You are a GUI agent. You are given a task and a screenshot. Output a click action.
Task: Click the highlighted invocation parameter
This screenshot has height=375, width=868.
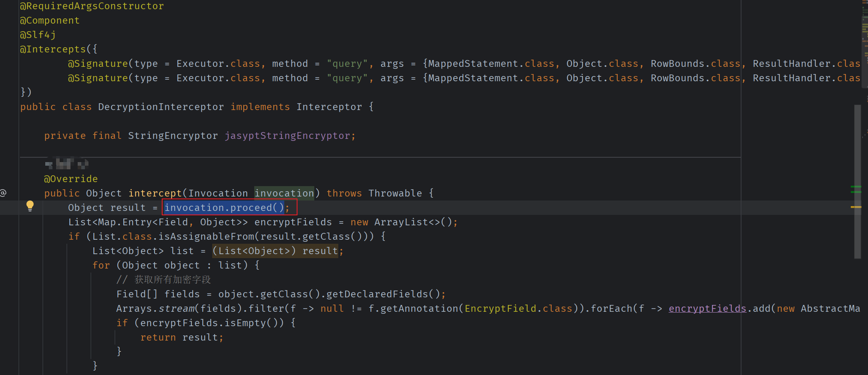coord(284,193)
